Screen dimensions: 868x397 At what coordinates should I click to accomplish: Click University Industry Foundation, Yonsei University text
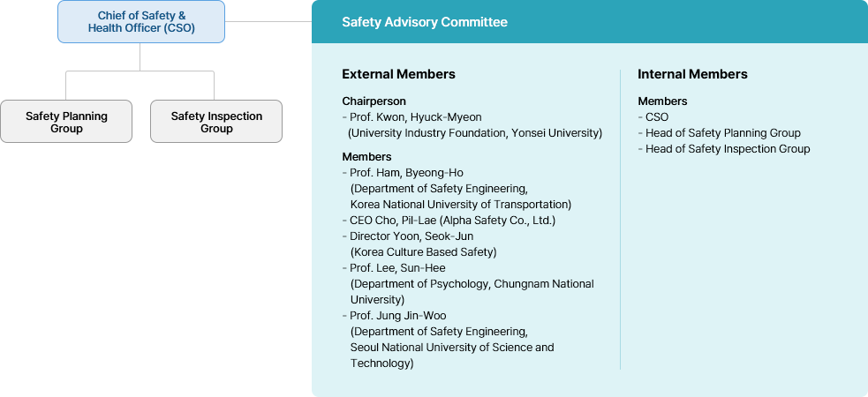click(x=475, y=133)
